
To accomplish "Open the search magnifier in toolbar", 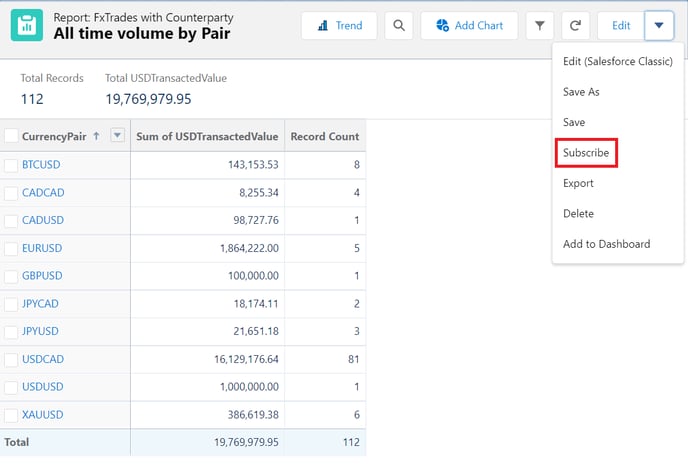I will coord(399,26).
